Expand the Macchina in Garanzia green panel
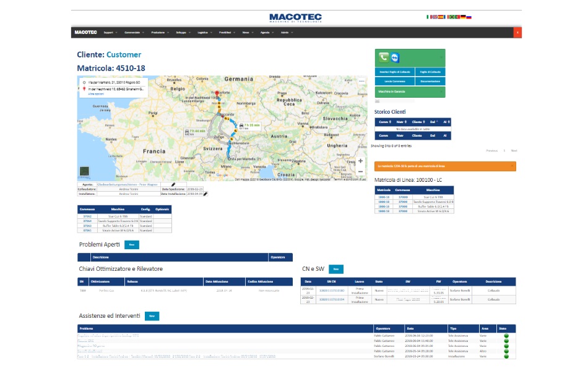588x371 pixels. pos(410,92)
